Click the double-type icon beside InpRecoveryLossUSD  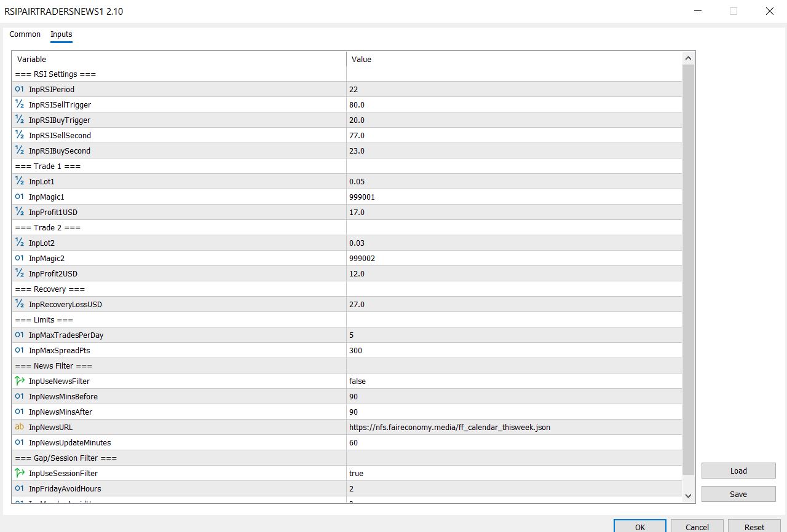[x=19, y=304]
